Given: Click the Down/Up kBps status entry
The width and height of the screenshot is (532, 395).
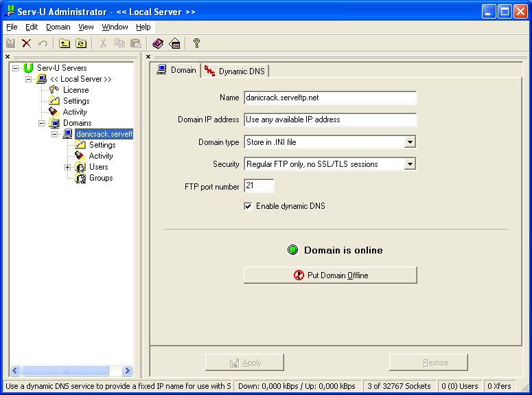Looking at the screenshot, I should pos(297,386).
